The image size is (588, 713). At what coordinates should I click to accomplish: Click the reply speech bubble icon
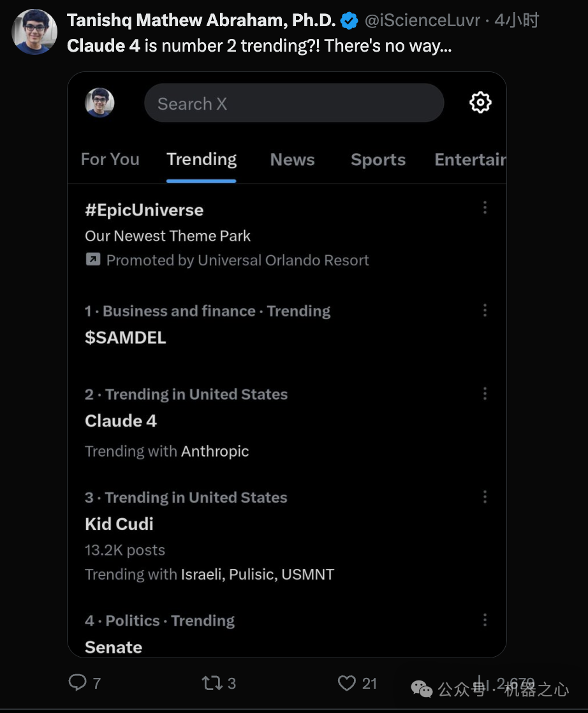point(77,682)
